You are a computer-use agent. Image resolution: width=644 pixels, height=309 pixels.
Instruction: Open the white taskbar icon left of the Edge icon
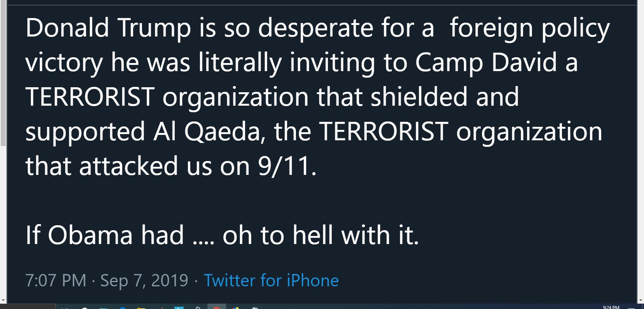coord(103,308)
